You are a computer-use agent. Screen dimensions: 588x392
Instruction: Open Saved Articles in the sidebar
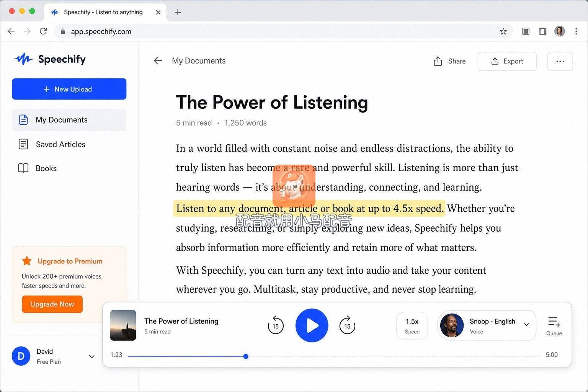tap(69, 144)
